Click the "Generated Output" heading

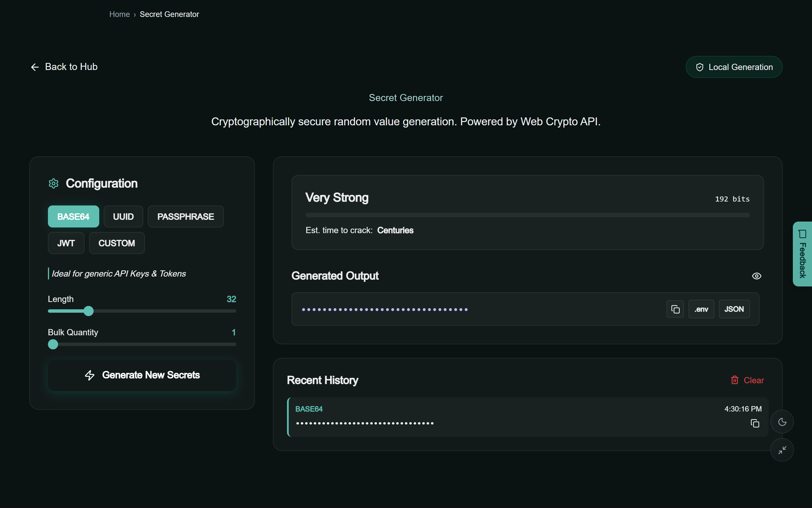pyautogui.click(x=335, y=275)
